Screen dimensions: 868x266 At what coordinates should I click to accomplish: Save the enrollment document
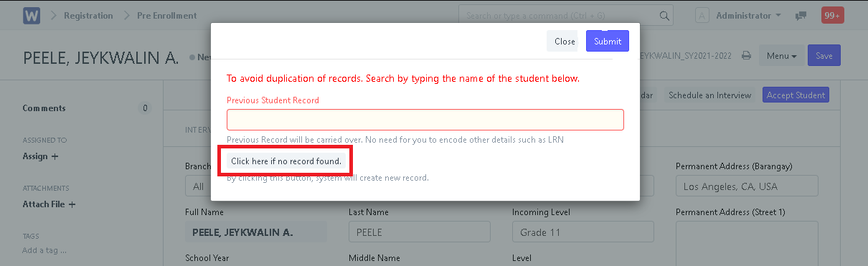pyautogui.click(x=824, y=55)
